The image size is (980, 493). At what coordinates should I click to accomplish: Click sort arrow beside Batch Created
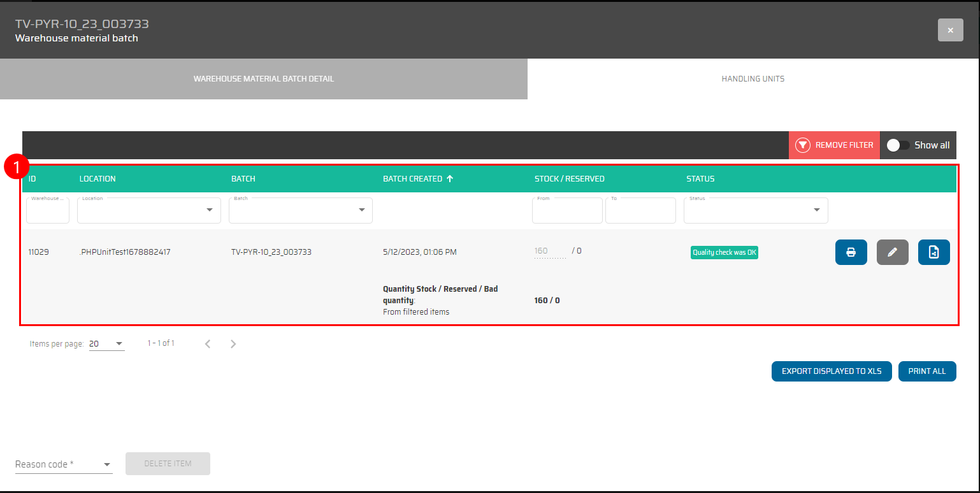point(450,179)
